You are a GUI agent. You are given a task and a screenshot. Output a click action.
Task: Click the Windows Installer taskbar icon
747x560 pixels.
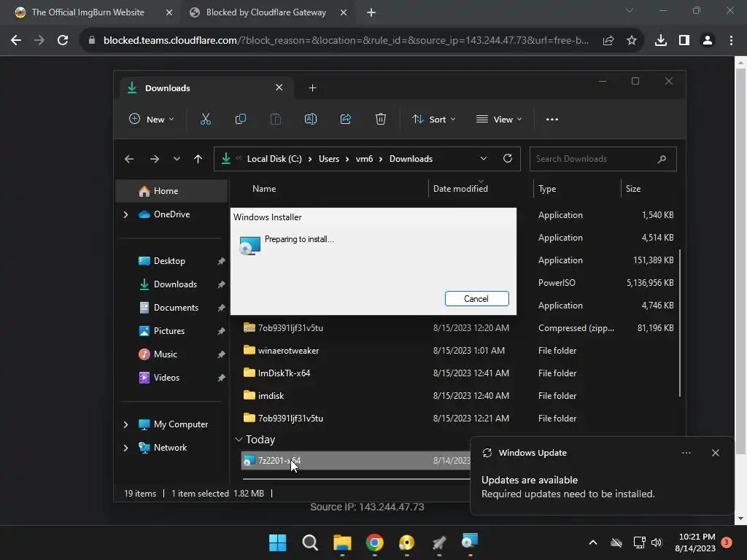470,542
